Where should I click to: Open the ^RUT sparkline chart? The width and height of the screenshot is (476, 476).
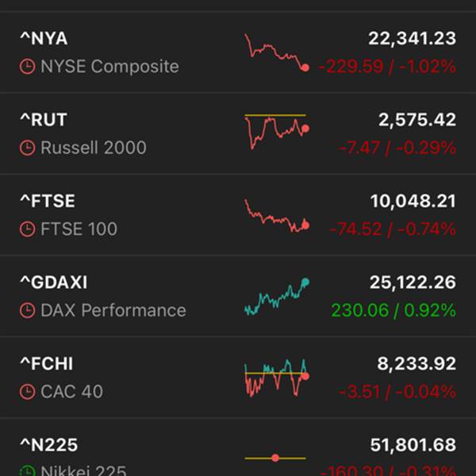(276, 132)
